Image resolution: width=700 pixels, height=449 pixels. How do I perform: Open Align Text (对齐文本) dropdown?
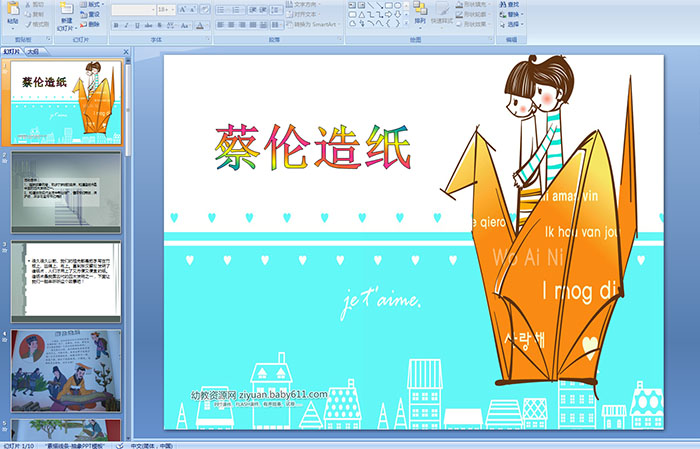click(302, 14)
